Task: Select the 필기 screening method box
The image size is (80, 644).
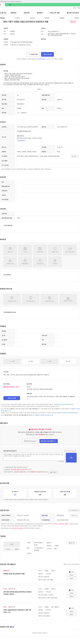Action: coord(49,361)
